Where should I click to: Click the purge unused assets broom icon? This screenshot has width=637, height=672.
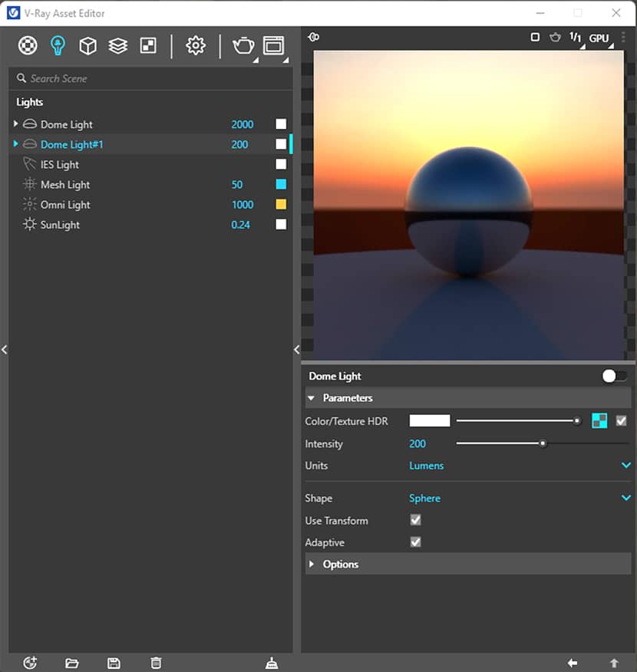click(272, 663)
